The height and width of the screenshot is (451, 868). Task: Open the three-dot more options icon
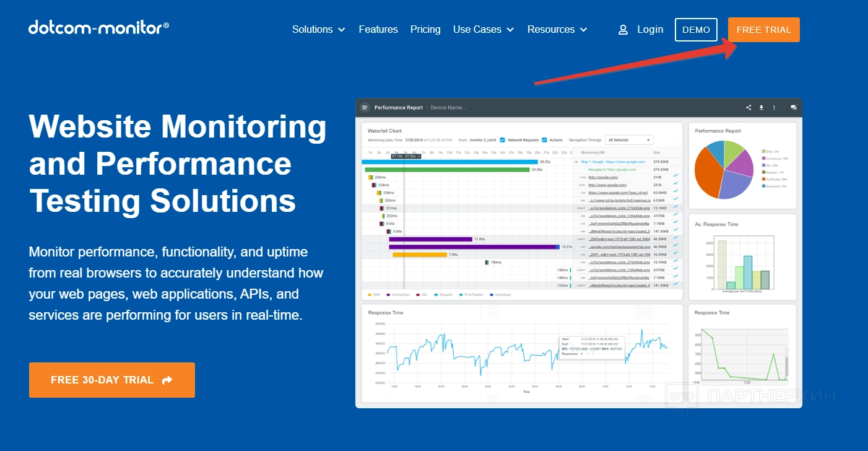click(774, 107)
